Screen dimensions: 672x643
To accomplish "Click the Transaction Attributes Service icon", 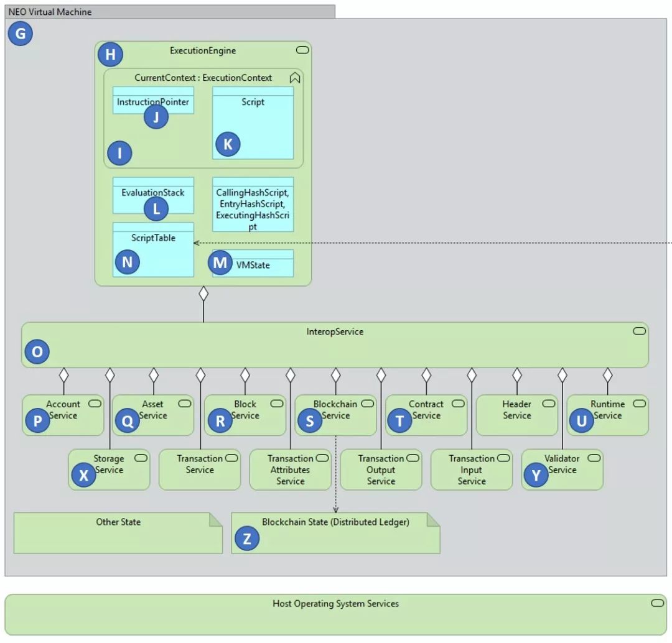I will [322, 458].
